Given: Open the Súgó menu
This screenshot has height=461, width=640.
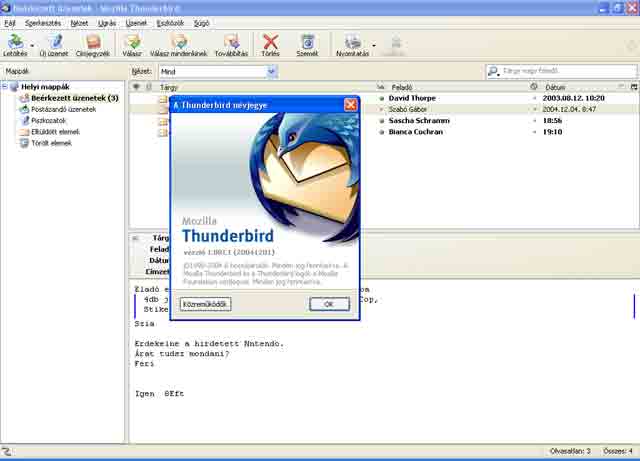Looking at the screenshot, I should point(201,23).
